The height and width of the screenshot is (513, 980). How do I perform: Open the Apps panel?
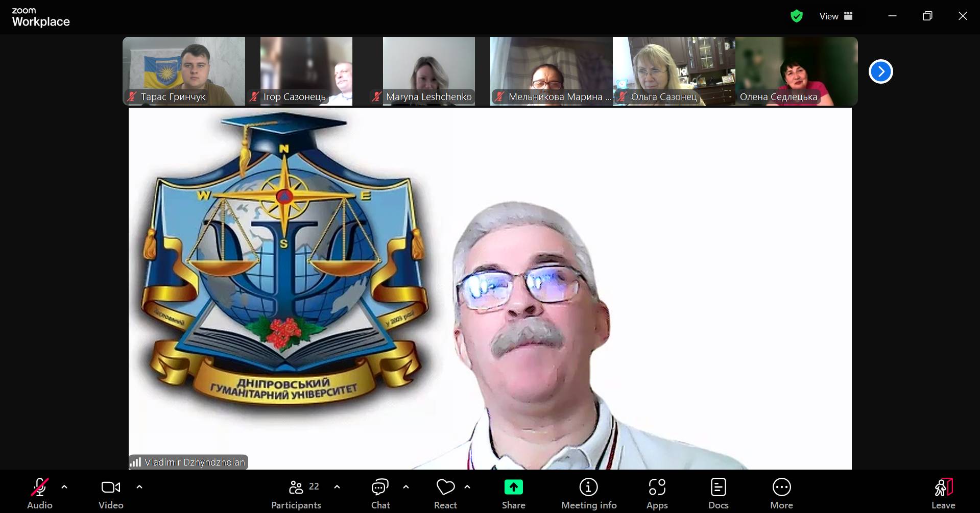[657, 493]
